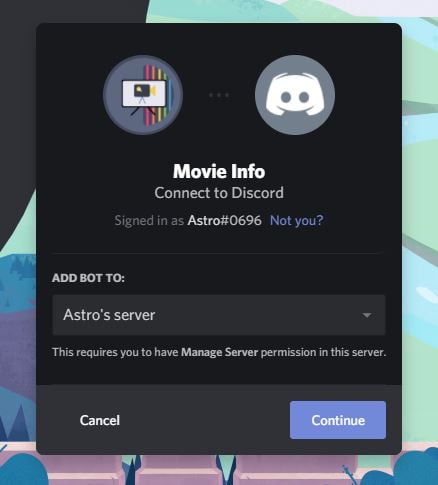Open the Astro's server dropdown
Screen dimensions: 438x485
tap(219, 315)
